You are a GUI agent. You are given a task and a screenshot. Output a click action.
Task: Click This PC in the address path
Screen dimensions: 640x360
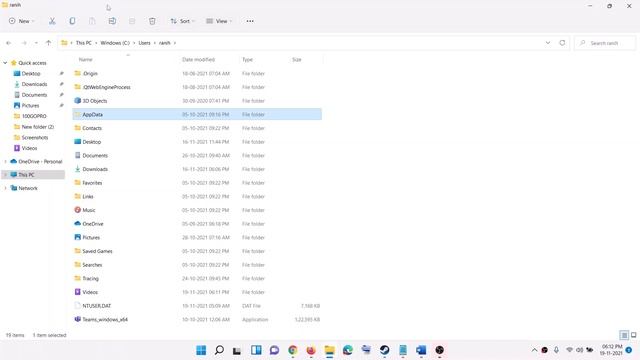pyautogui.click(x=84, y=43)
